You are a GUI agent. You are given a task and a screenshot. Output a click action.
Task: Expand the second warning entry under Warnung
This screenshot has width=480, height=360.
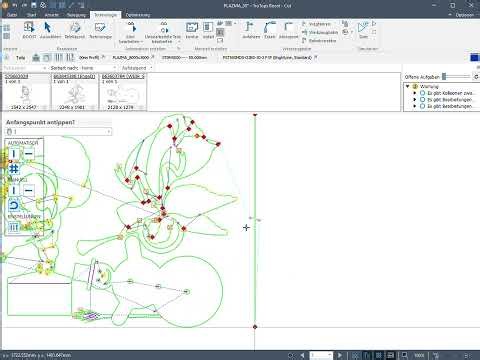[415, 100]
